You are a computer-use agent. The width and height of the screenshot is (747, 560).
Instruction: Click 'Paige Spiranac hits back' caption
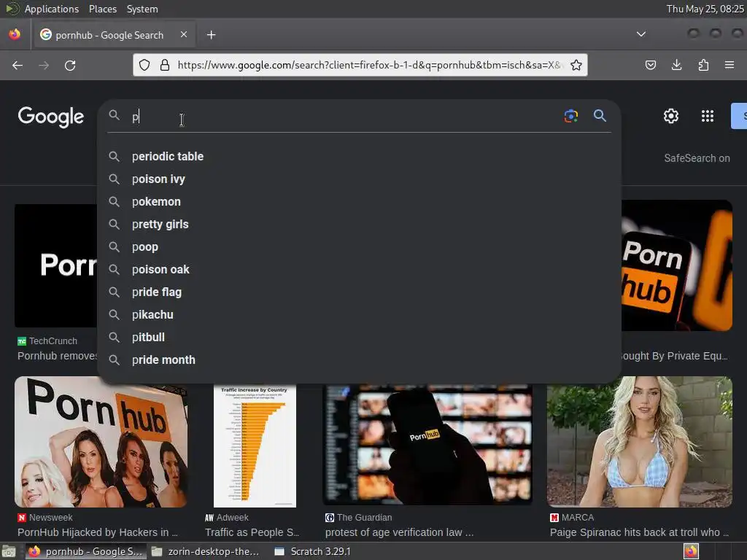coord(639,532)
